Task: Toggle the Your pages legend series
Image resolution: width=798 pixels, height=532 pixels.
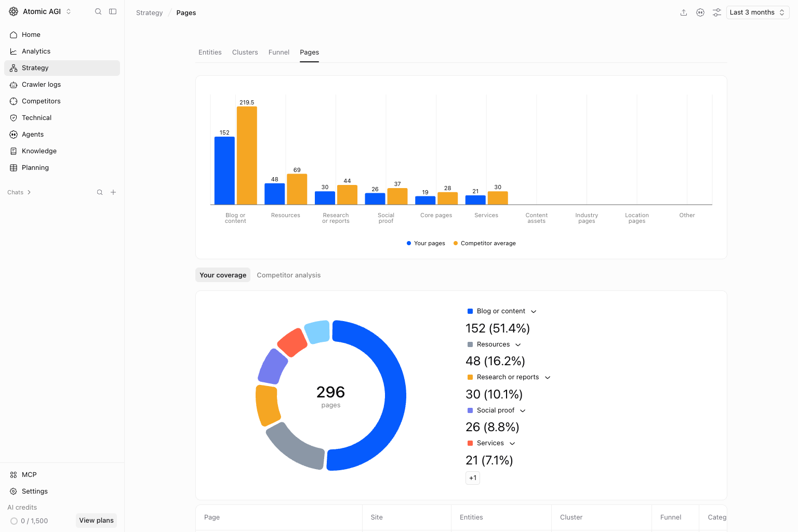Action: 426,243
